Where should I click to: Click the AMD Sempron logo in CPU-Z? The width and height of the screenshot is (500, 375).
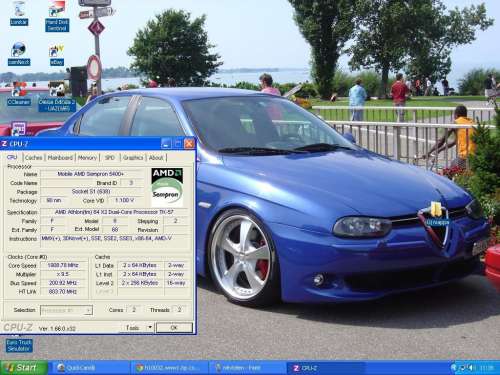point(167,187)
